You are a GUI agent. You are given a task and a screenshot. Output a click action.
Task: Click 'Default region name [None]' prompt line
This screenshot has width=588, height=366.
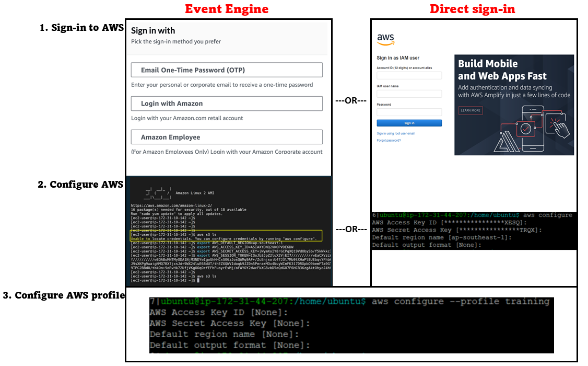224,334
